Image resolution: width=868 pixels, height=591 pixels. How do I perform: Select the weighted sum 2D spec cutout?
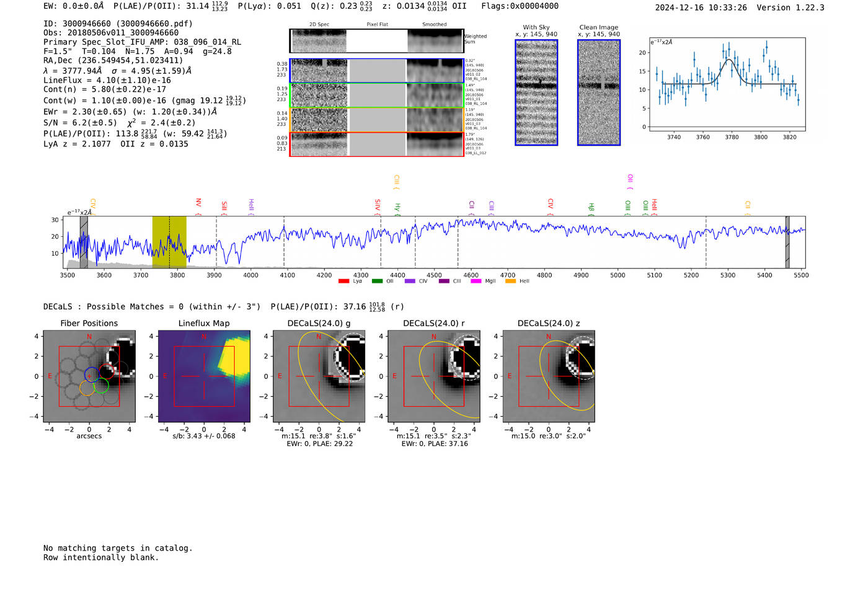click(x=376, y=41)
